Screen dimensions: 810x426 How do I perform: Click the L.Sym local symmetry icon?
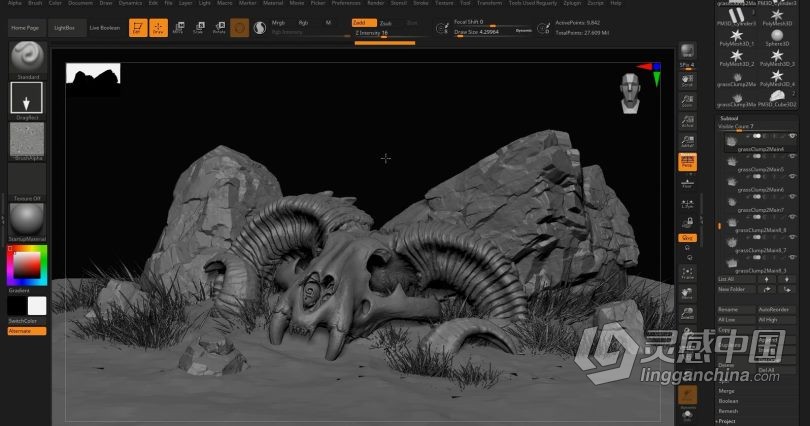[688, 204]
